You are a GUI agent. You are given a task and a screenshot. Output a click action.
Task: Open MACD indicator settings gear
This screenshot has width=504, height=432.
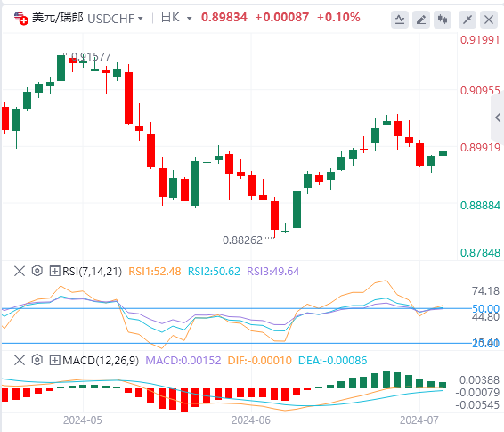[37, 360]
